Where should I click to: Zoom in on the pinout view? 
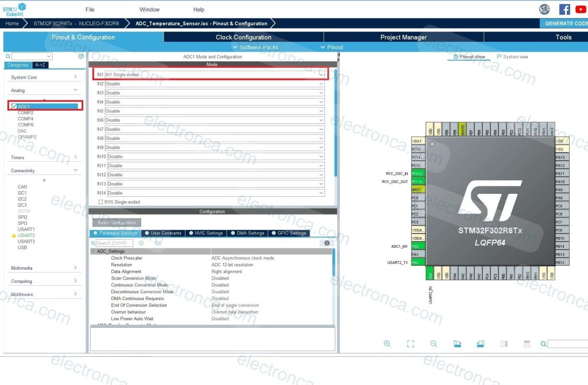pos(388,344)
